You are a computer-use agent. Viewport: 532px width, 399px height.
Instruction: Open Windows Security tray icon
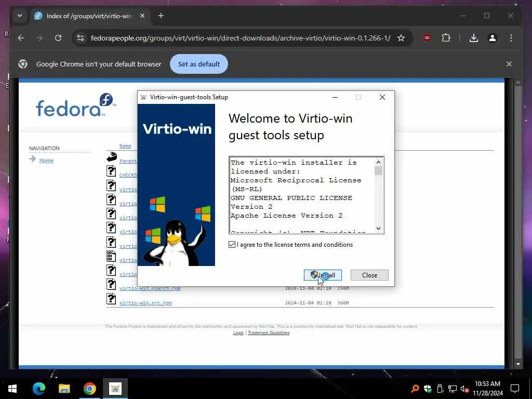428,389
